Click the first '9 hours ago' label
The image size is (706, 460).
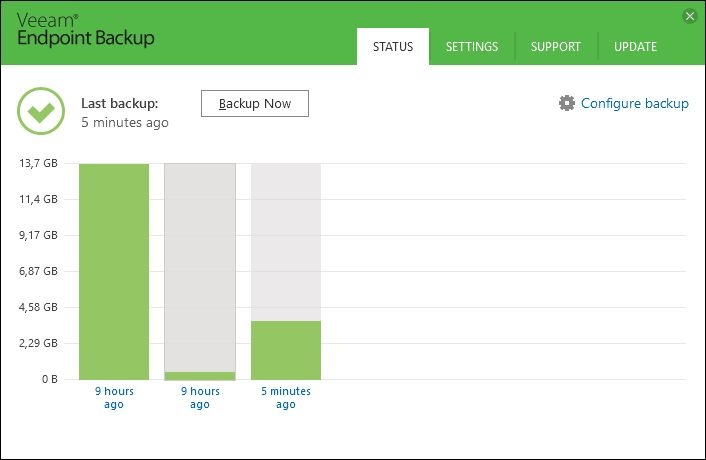114,397
